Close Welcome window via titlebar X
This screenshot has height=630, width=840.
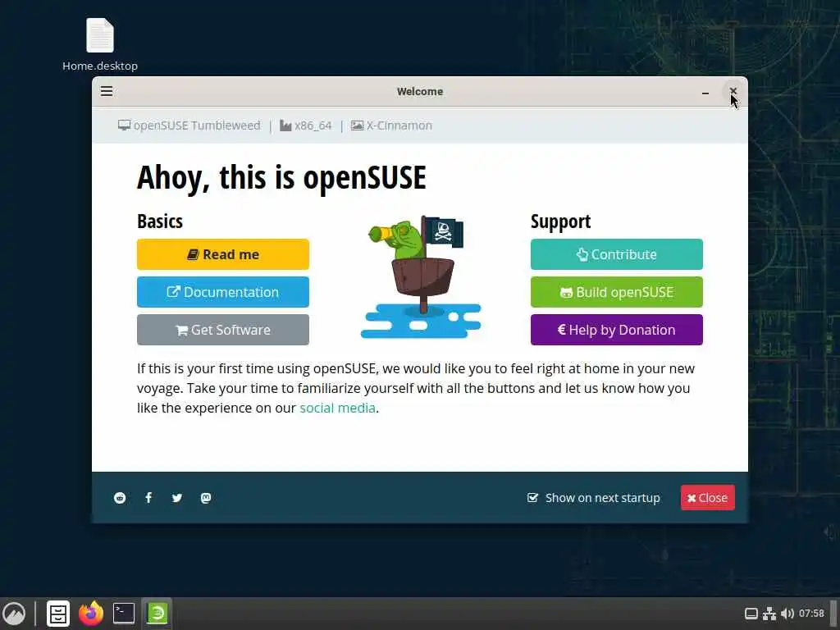pos(733,92)
